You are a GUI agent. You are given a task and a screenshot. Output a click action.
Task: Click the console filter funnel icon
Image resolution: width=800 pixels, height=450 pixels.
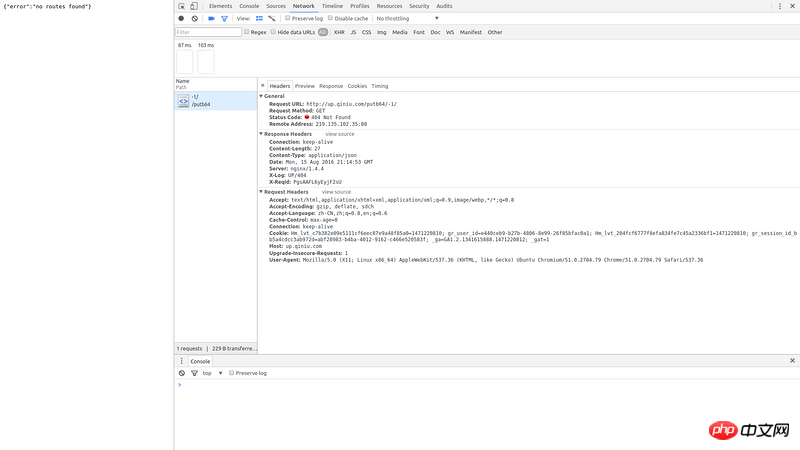194,373
